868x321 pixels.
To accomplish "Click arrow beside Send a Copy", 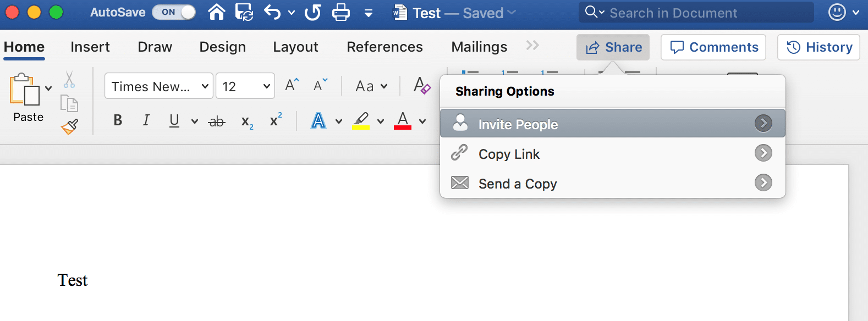I will pos(763,182).
